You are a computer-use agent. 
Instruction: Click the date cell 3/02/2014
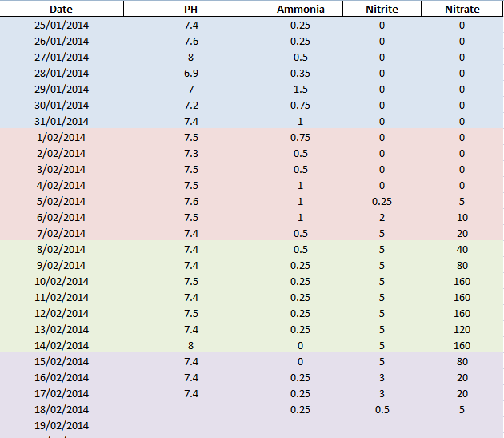[62, 169]
